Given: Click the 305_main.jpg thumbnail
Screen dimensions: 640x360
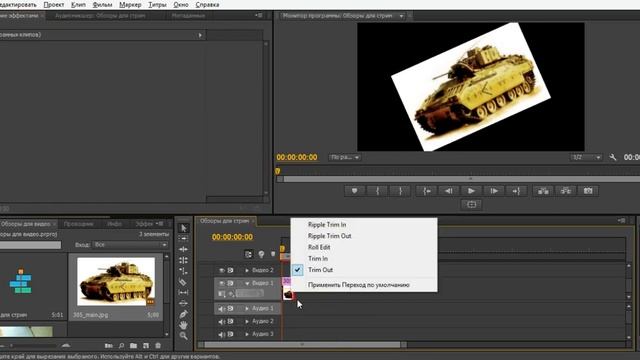Looking at the screenshot, I should pyautogui.click(x=116, y=281).
